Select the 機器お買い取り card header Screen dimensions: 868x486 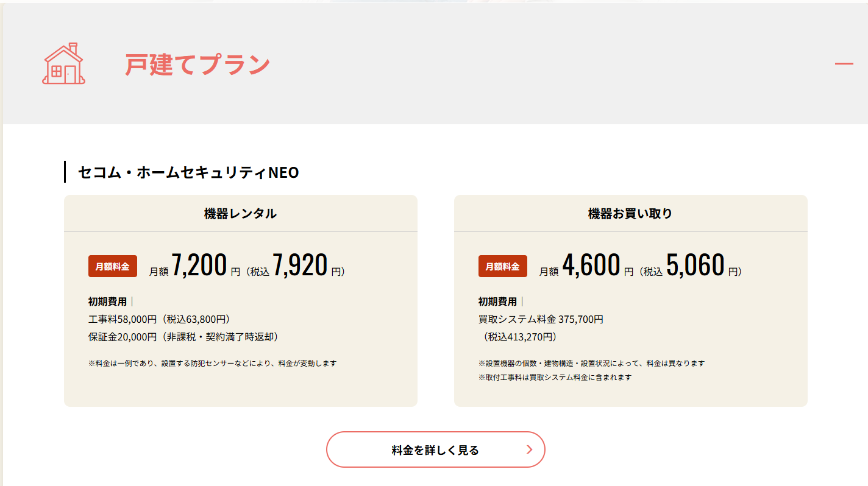click(x=630, y=214)
